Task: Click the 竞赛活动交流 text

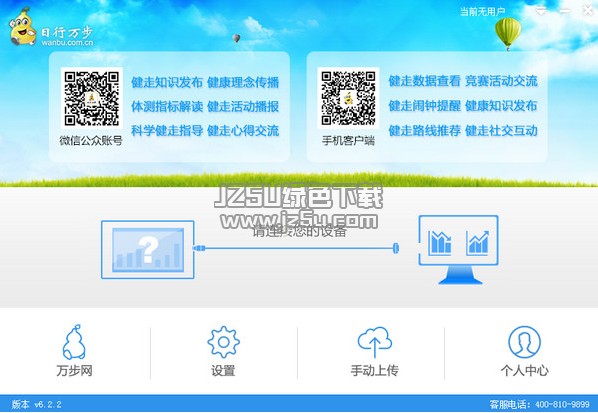Action: (x=501, y=81)
